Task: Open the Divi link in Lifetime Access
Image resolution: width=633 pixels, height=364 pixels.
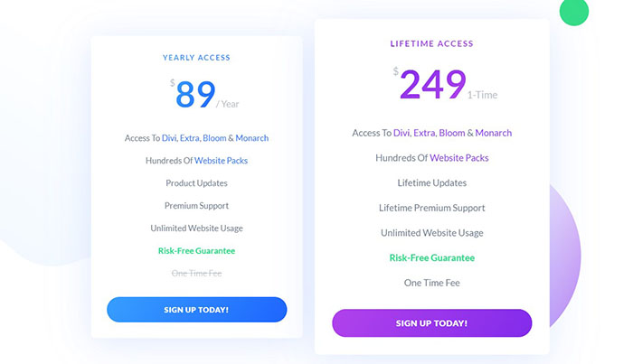Action: tap(402, 133)
